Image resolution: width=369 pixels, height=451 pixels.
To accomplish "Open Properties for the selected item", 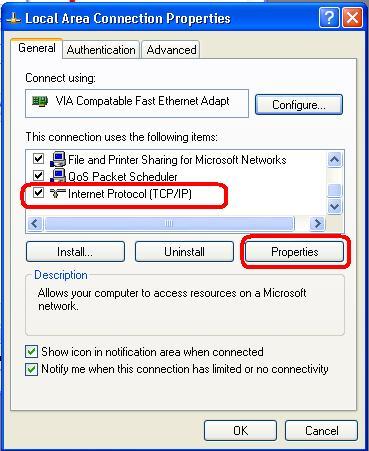I will pos(294,252).
